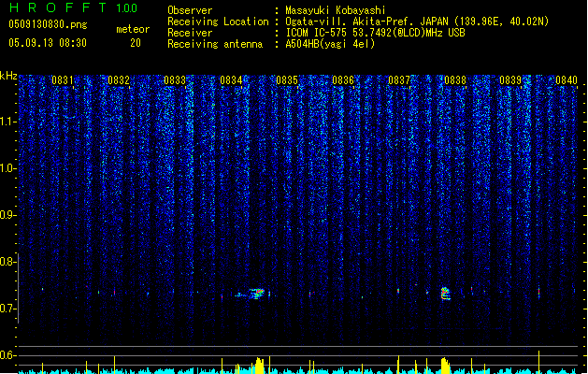Click the 0.6 kHz axis label
This screenshot has height=374, width=588.
8,355
